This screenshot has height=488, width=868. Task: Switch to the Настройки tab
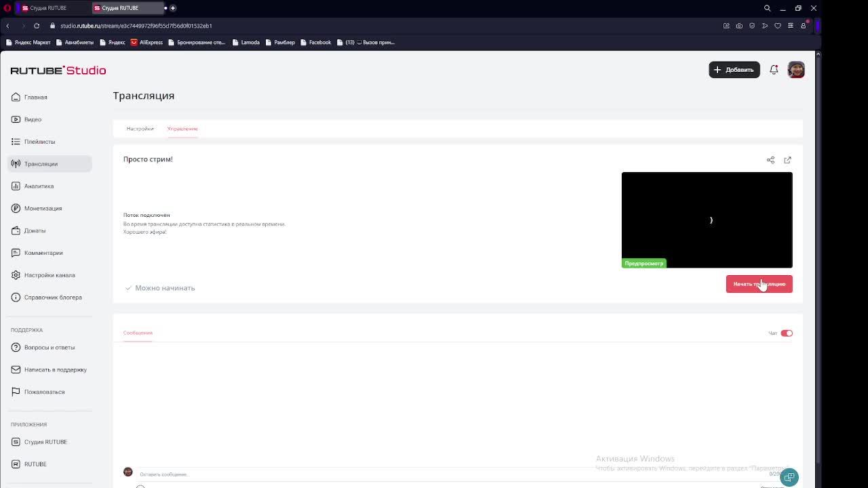(140, 129)
